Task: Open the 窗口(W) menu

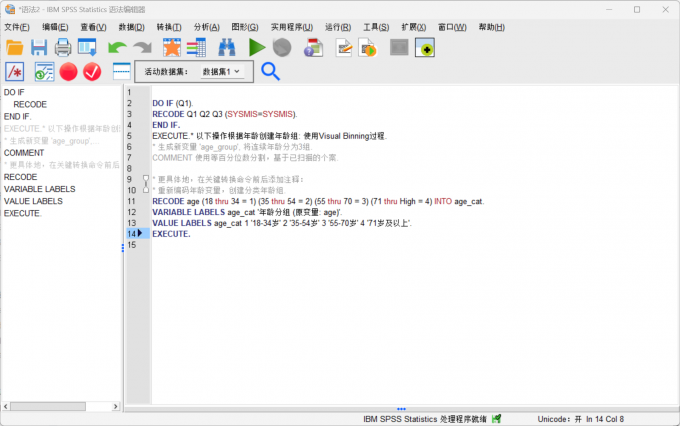Action: point(452,27)
